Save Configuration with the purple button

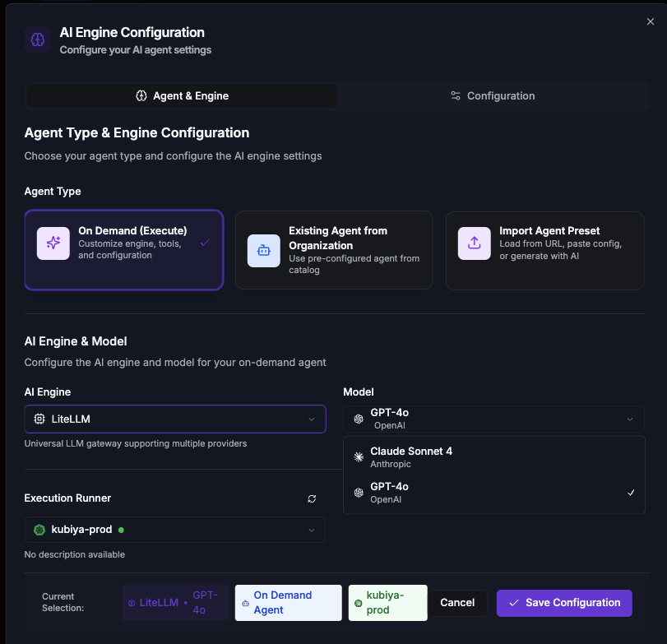[564, 603]
